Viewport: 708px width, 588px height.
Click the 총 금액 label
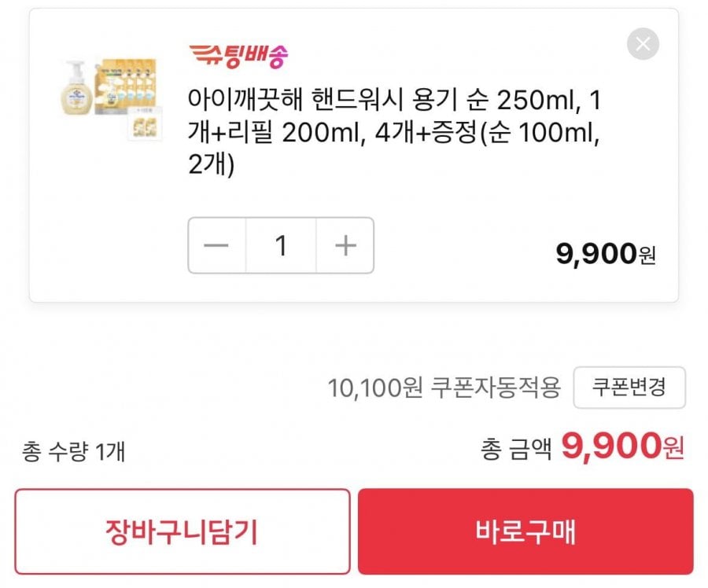516,449
